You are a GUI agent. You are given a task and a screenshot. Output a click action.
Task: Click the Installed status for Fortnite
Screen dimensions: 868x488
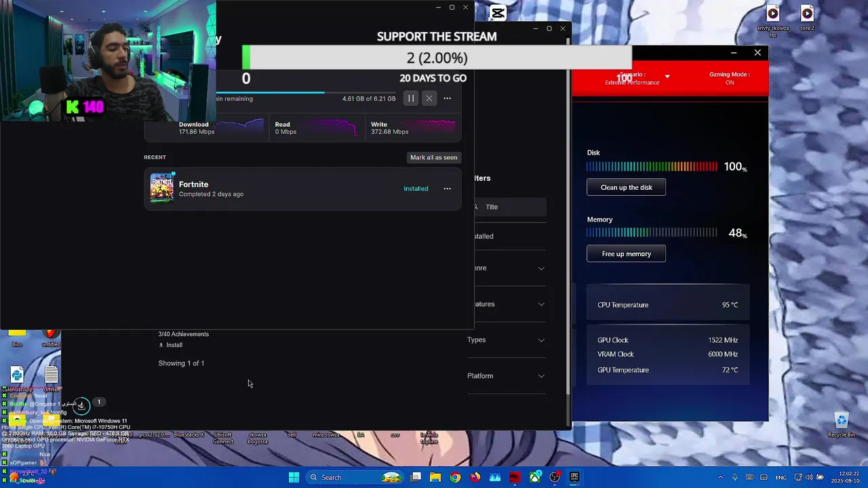pos(416,188)
